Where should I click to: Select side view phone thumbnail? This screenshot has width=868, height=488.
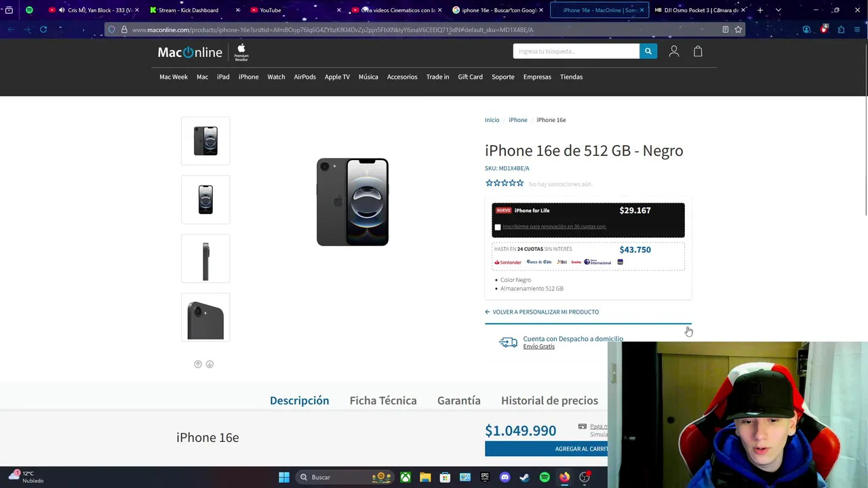205,259
